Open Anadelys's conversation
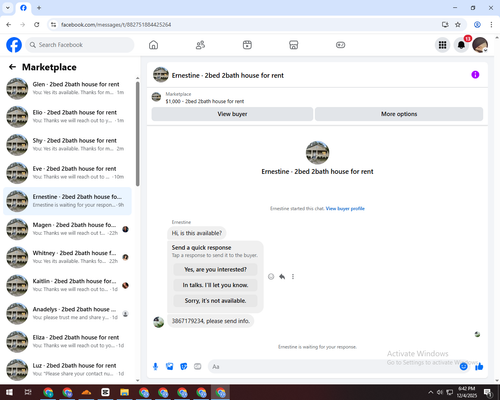The image size is (500, 400). (68, 313)
